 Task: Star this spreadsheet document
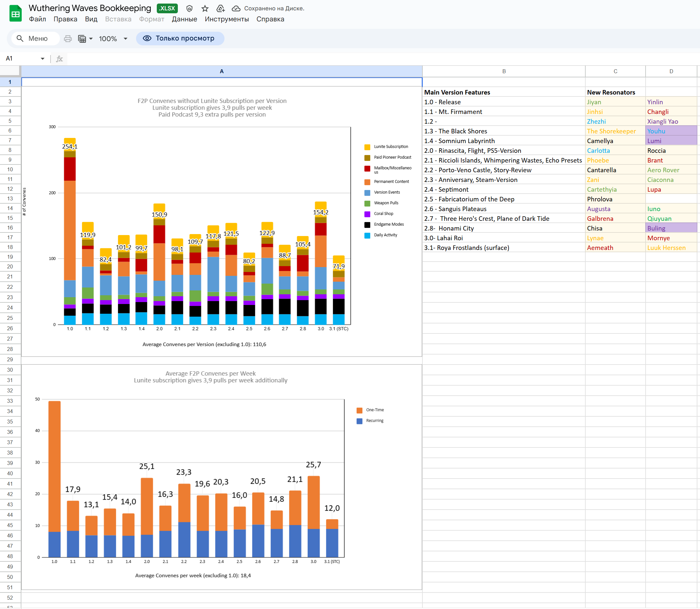point(205,8)
